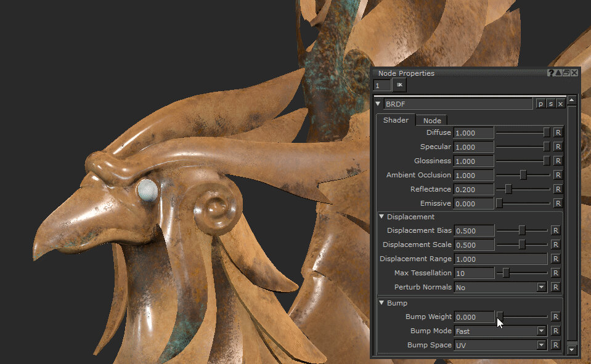Select the Shader tab
591x364 pixels.
396,120
